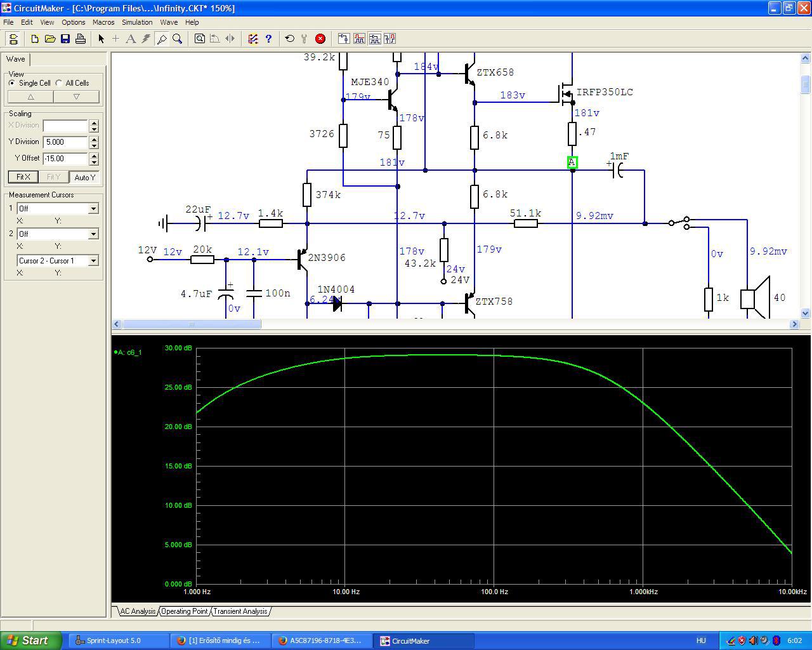This screenshot has height=650, width=812.
Task: Open the Measurement Cursor 2 dropdown
Action: click(x=93, y=234)
